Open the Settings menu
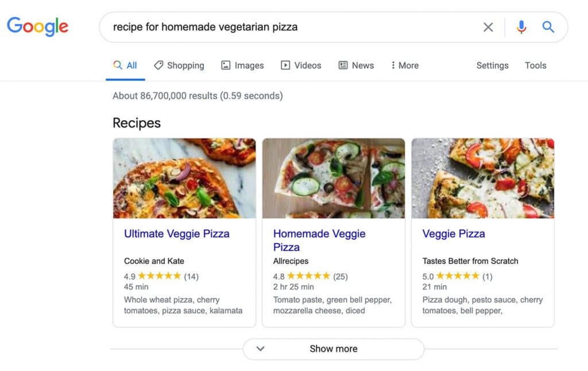Viewport: 588px width, 371px height. [492, 65]
